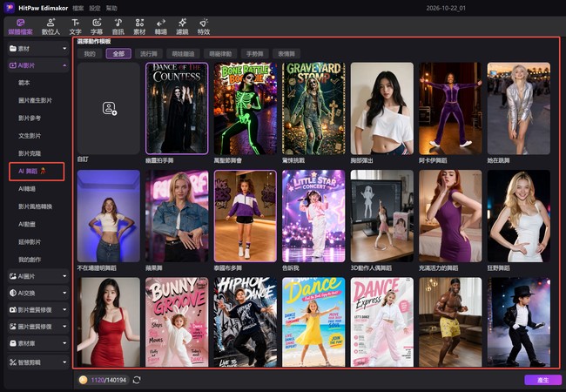Open 我的創作 in the sidebar
The width and height of the screenshot is (566, 392).
coord(30,260)
